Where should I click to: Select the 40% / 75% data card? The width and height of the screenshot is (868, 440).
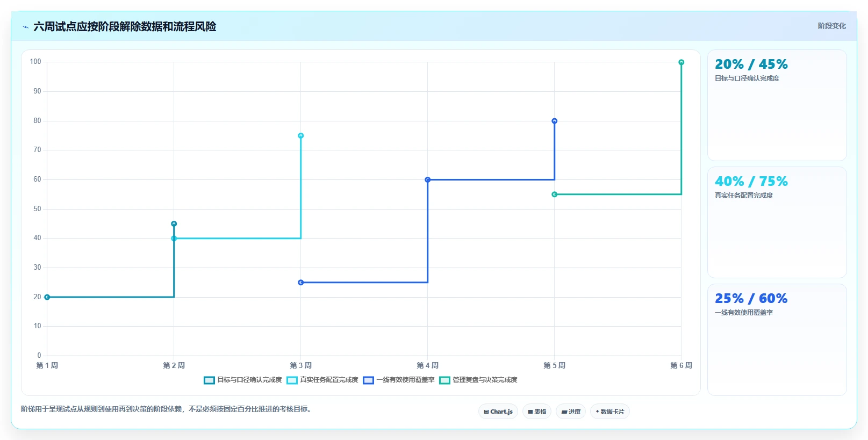coord(777,222)
